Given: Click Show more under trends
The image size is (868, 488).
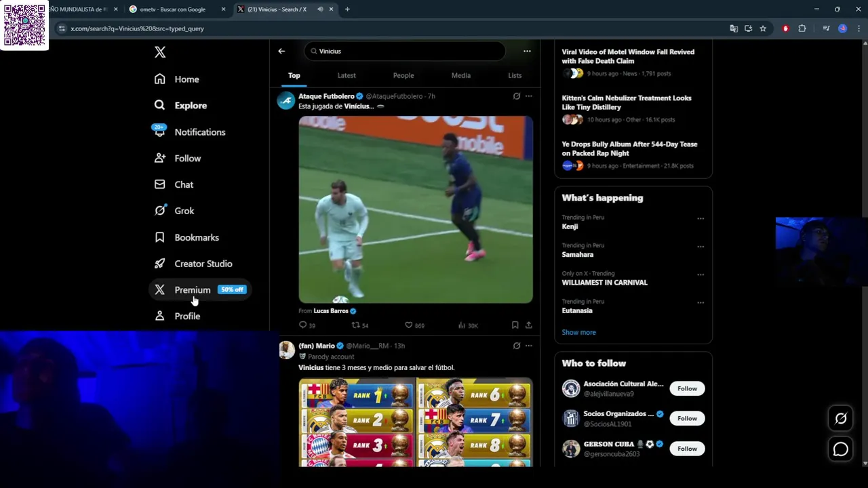Looking at the screenshot, I should click(x=578, y=332).
